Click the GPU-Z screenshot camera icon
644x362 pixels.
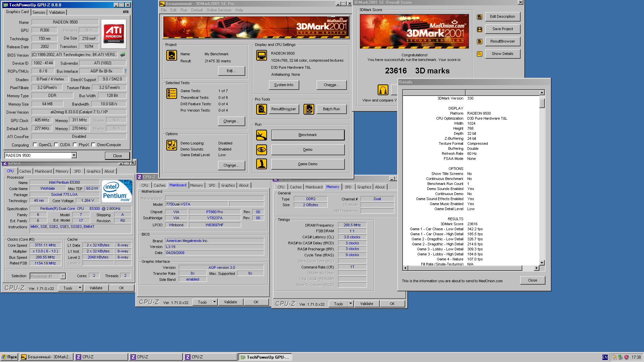pos(126,12)
